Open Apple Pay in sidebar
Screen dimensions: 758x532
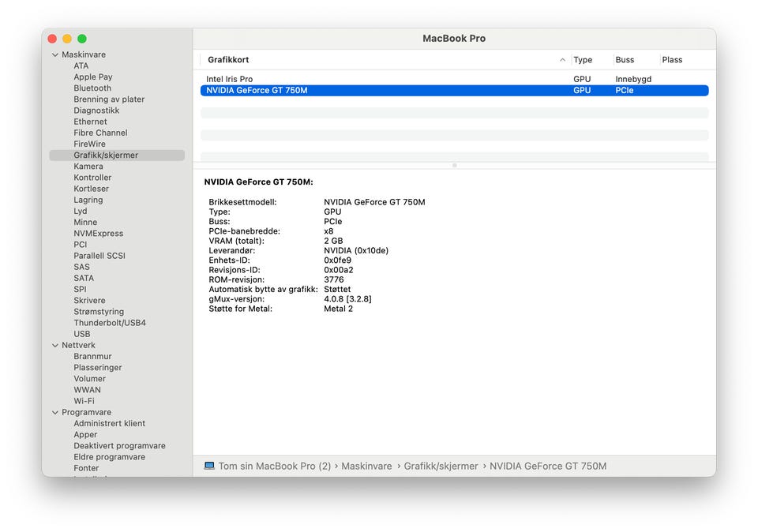tap(93, 77)
